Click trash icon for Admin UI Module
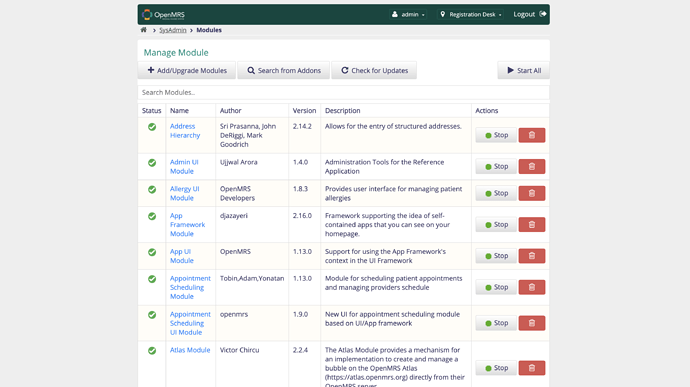690x387 pixels. [x=532, y=166]
